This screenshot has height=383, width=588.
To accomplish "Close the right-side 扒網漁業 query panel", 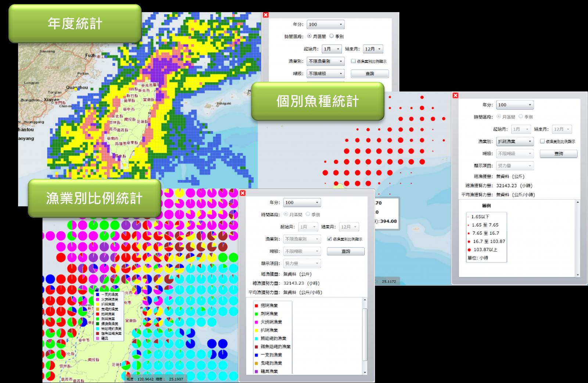I will pyautogui.click(x=455, y=95).
